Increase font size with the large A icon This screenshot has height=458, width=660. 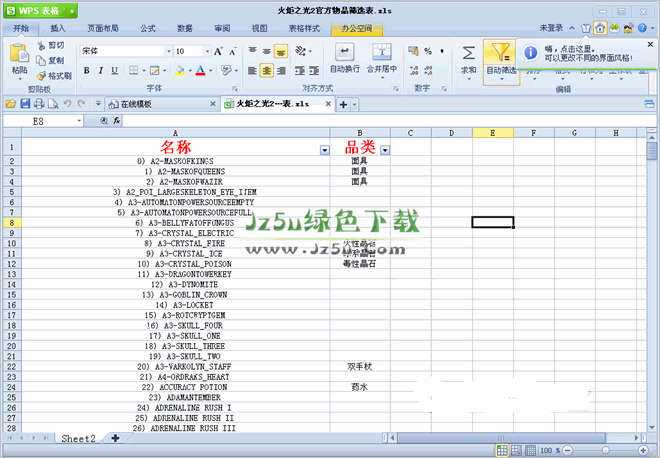[x=218, y=51]
